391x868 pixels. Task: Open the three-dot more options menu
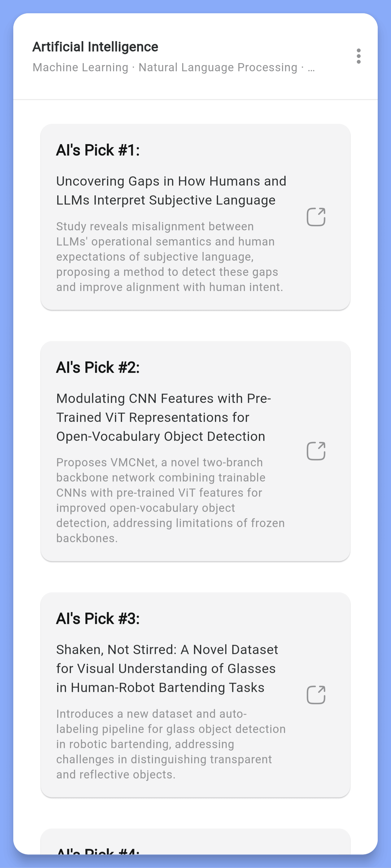pyautogui.click(x=358, y=56)
